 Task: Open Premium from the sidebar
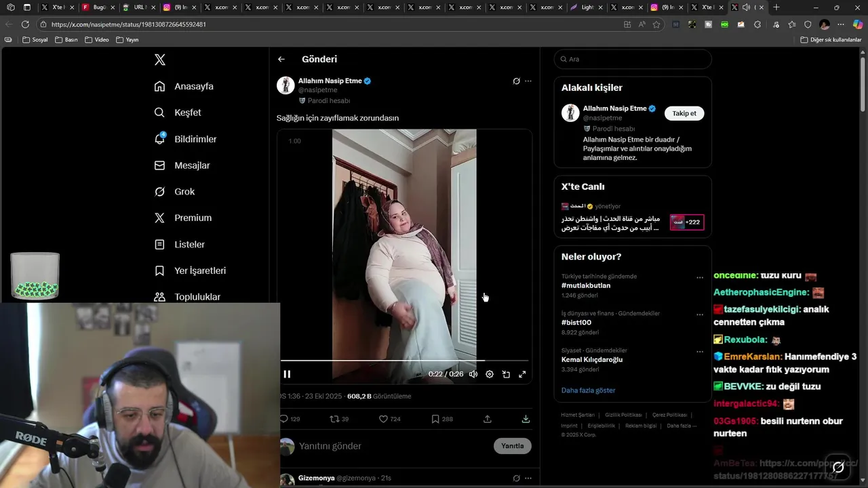point(182,218)
